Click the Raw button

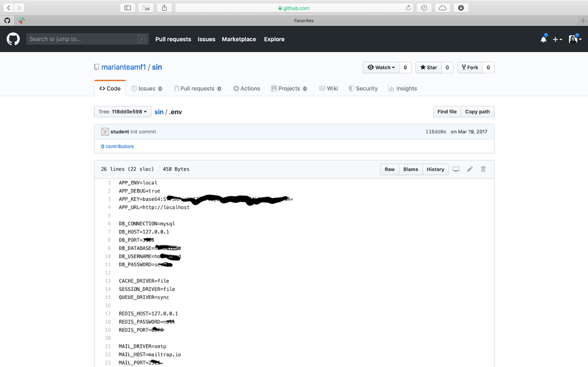389,170
